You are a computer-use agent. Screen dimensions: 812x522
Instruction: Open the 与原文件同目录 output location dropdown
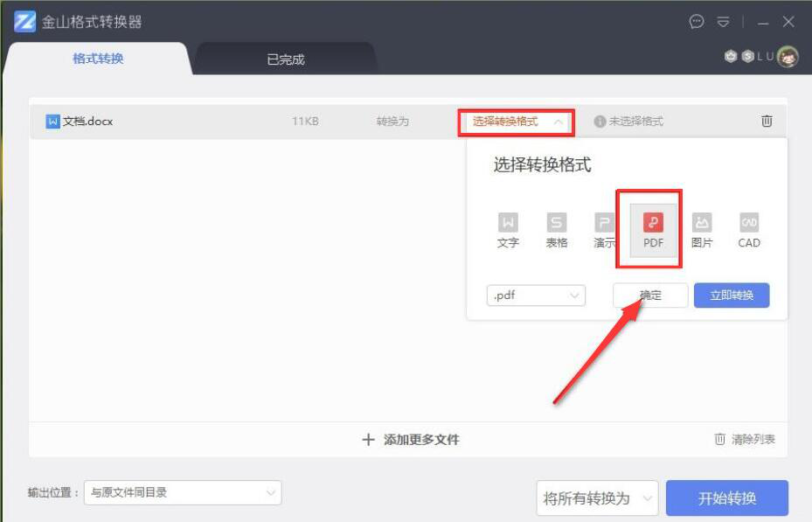[183, 492]
